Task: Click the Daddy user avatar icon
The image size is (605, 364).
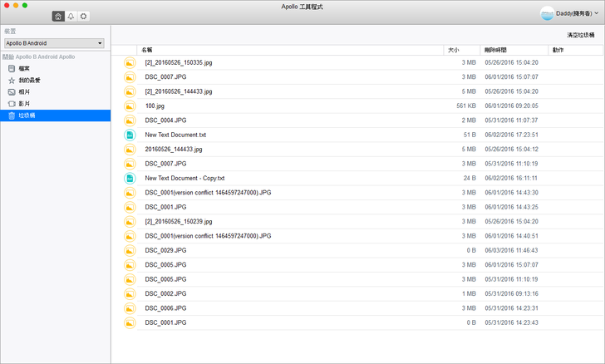Action: tap(548, 13)
